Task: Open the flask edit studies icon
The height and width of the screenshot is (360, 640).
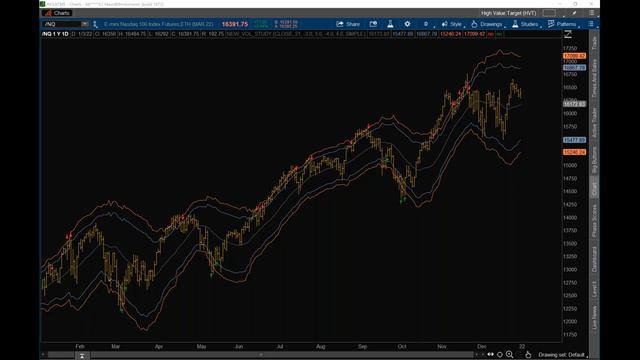Action: 390,24
